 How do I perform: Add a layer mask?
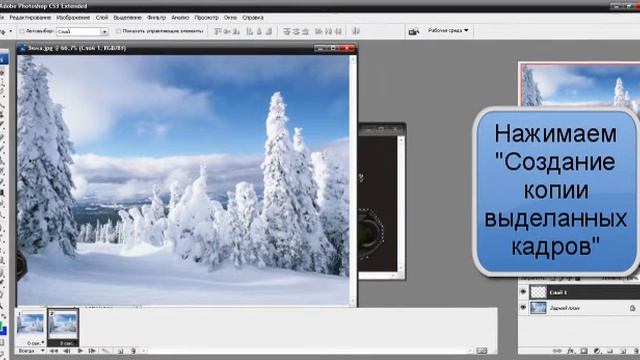click(x=584, y=351)
